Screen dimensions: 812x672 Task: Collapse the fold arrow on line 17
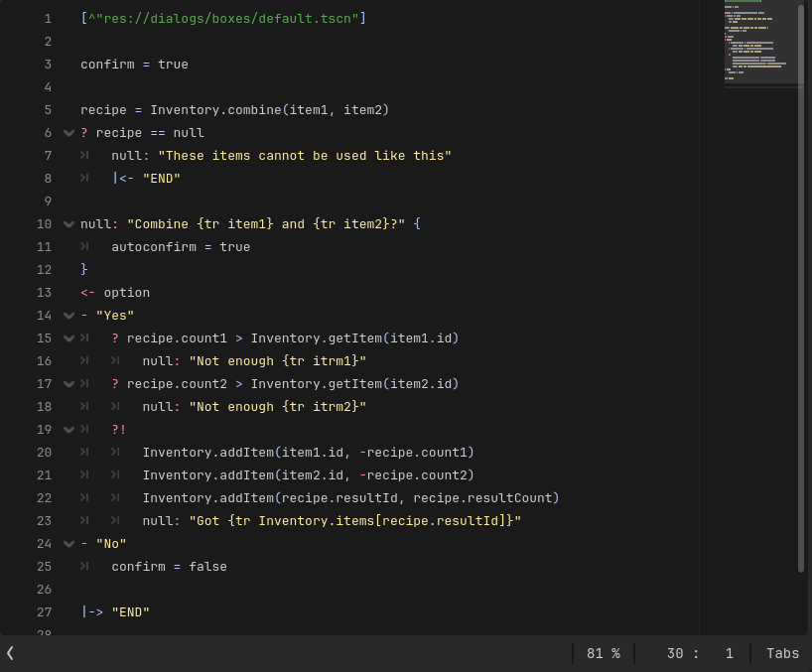68,384
